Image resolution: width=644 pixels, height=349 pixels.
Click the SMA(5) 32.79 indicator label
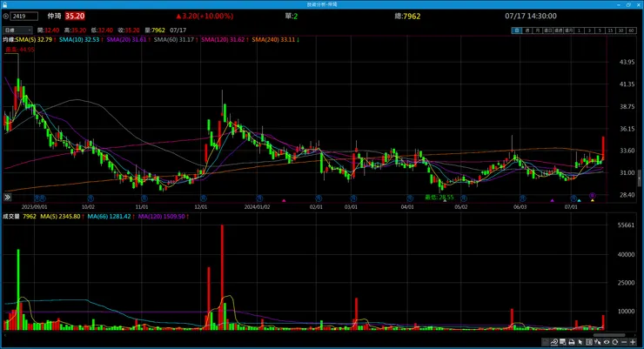tap(34, 39)
